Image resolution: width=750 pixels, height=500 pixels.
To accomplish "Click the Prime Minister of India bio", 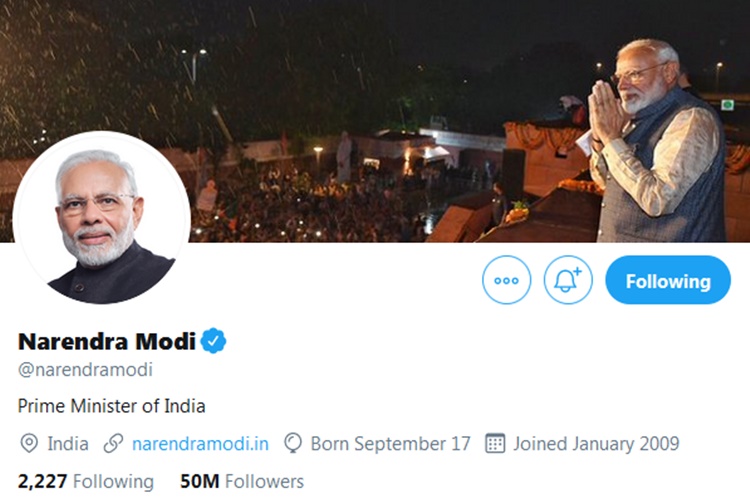I will pos(112,406).
